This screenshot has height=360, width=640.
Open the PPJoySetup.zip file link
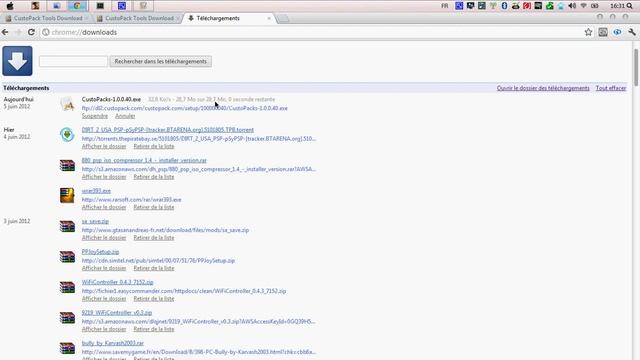100,252
